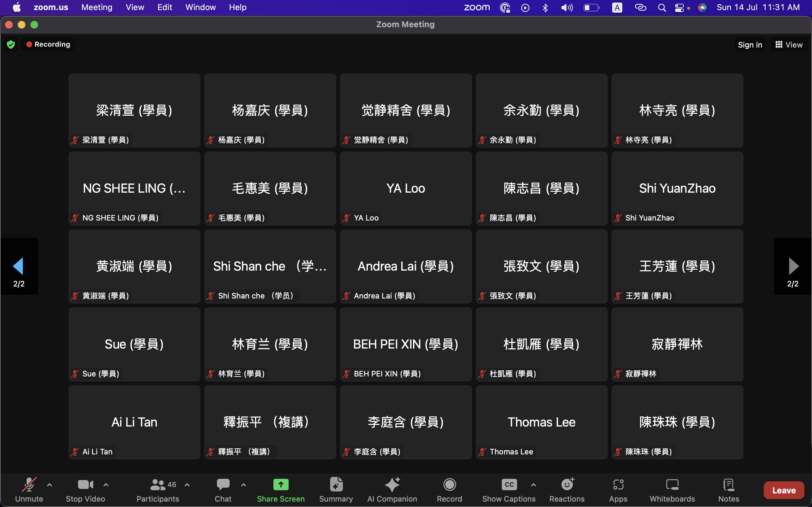Click the Apps icon in toolbar
The width and height of the screenshot is (812, 507).
[x=618, y=485]
